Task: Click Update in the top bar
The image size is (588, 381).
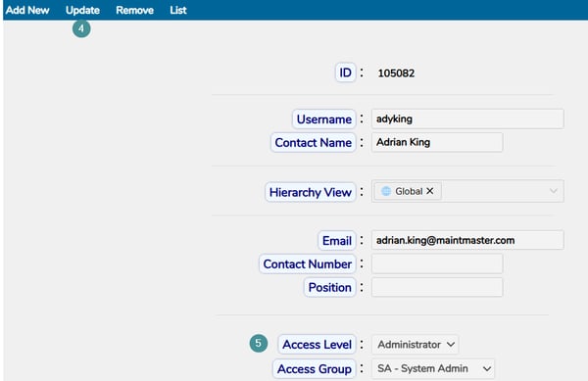Action: [x=82, y=10]
